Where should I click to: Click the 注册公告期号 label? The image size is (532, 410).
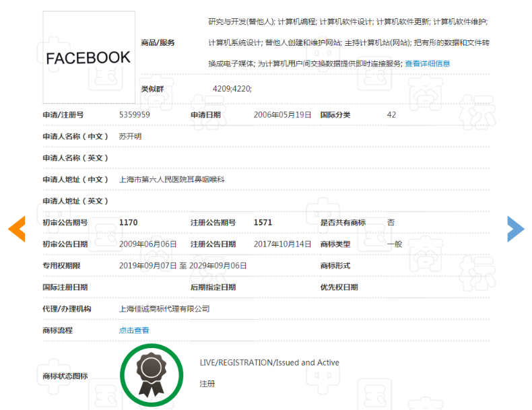pos(213,222)
